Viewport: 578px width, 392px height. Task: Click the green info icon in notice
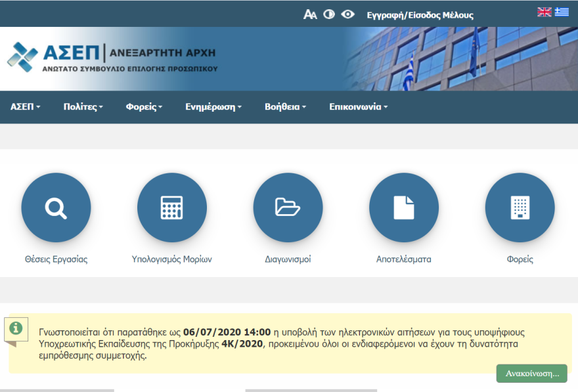(x=16, y=328)
